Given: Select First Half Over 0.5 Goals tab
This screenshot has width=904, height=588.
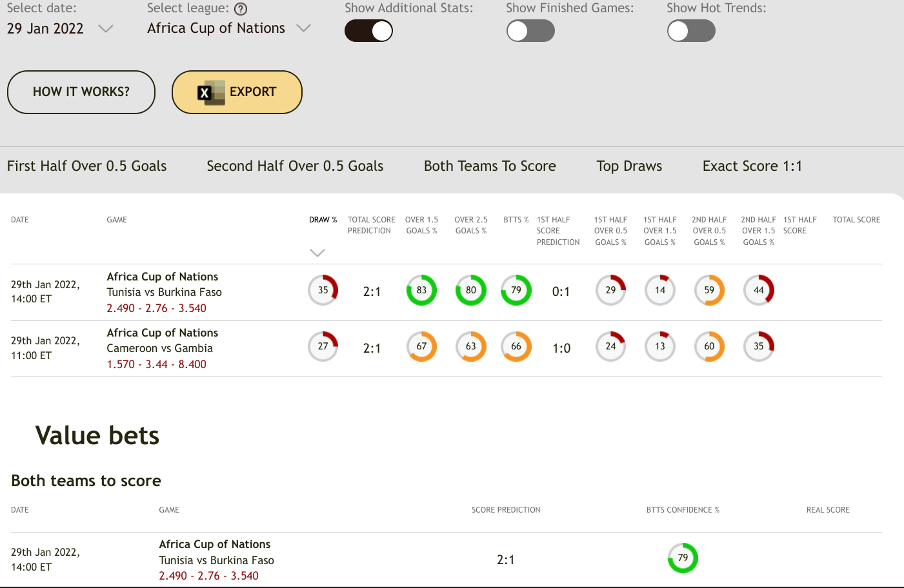Looking at the screenshot, I should pyautogui.click(x=87, y=166).
